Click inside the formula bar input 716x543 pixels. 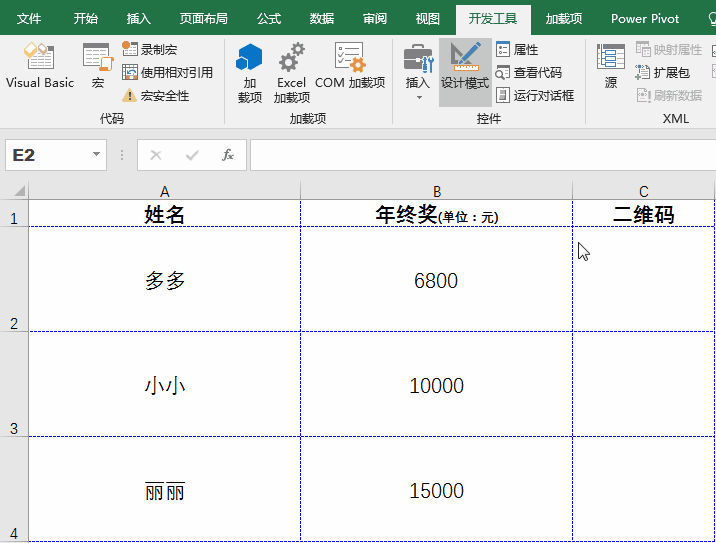(x=483, y=155)
